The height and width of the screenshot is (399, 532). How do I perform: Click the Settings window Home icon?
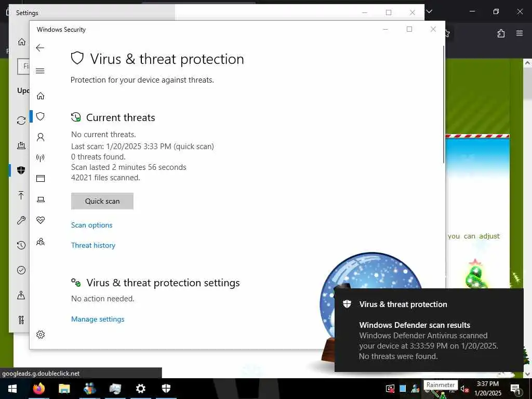pyautogui.click(x=22, y=42)
